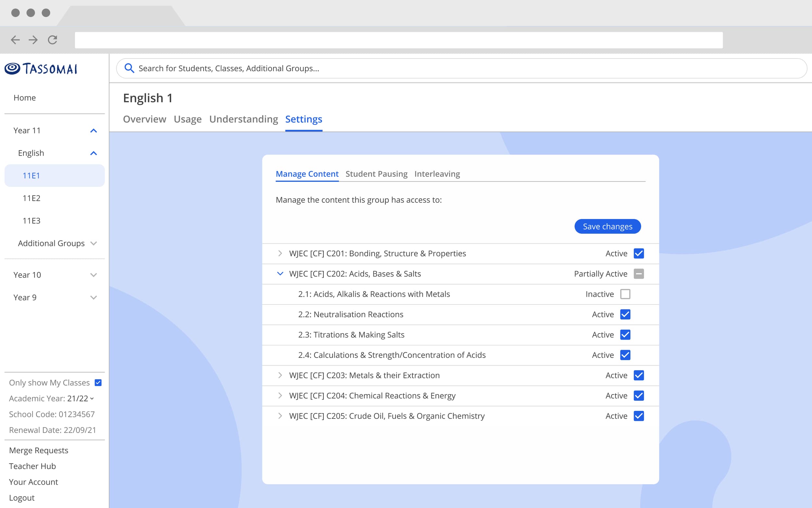Go back with the browser back arrow
This screenshot has height=508, width=812.
(x=15, y=40)
